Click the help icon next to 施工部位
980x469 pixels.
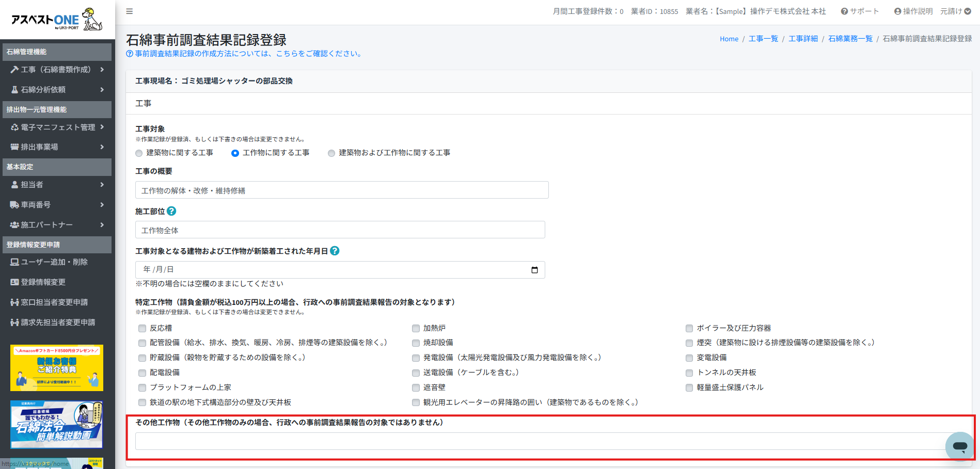pos(171,211)
